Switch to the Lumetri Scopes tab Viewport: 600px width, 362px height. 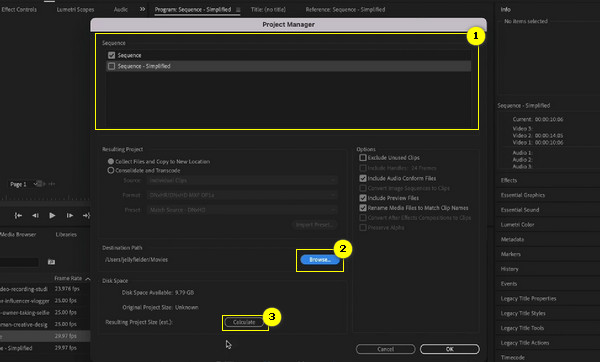click(75, 10)
